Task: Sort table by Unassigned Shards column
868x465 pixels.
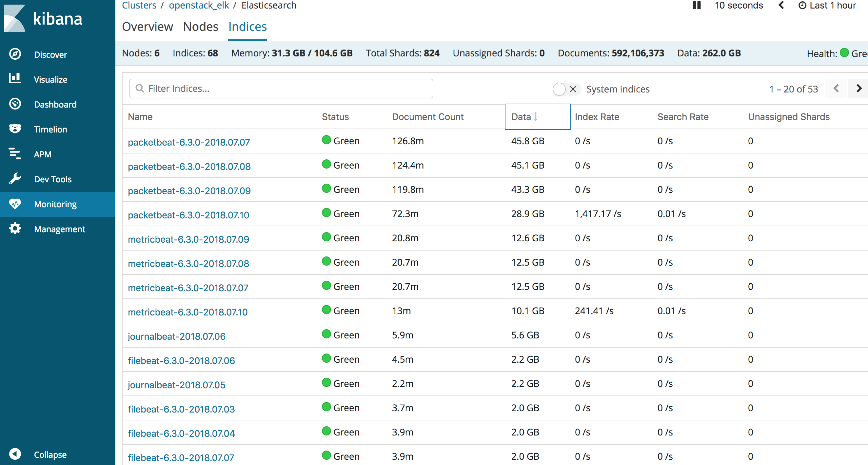Action: pos(789,117)
